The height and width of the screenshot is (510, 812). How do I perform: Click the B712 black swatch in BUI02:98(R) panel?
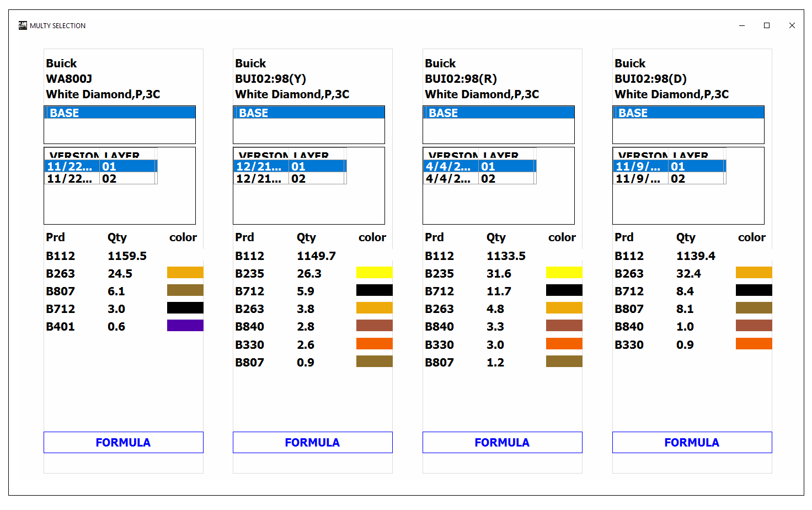[564, 290]
